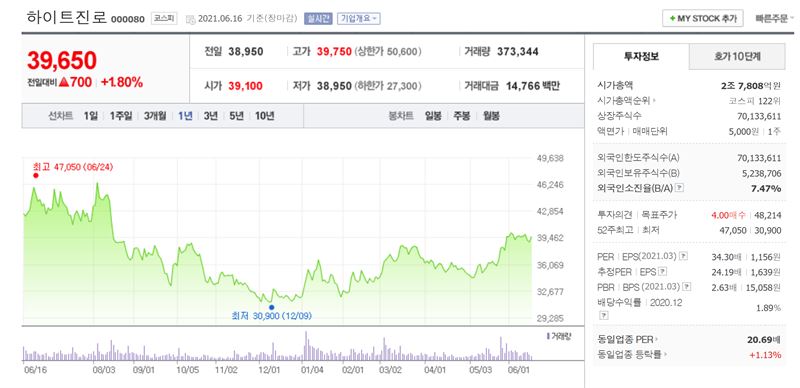This screenshot has height=388, width=800.
Task: Click the stock code 000080
Action: point(128,20)
